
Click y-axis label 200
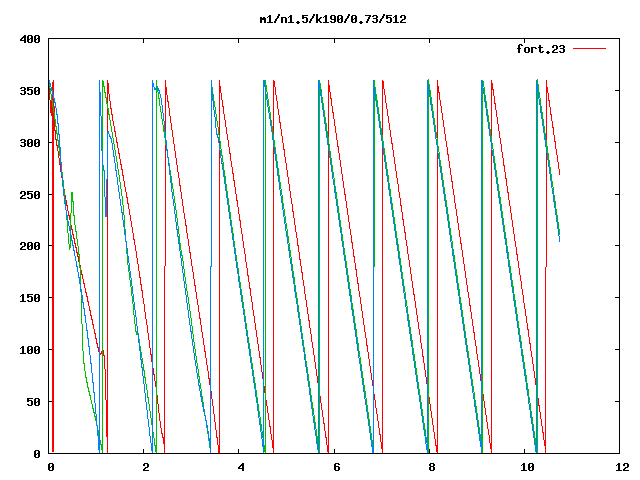30,246
